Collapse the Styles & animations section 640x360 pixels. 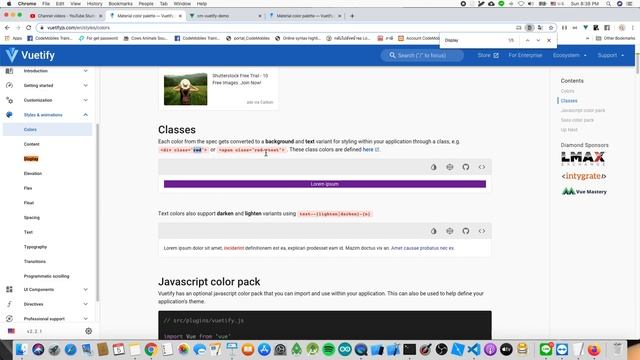click(47, 115)
